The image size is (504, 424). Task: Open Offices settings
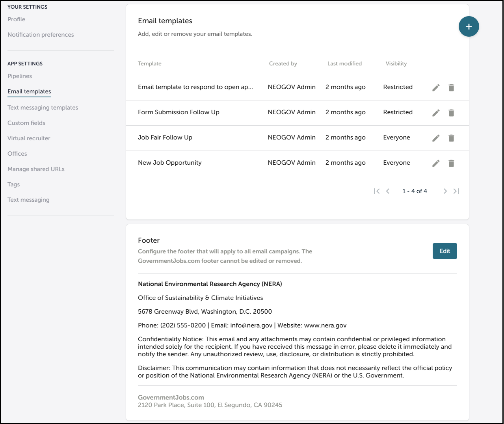[17, 154]
